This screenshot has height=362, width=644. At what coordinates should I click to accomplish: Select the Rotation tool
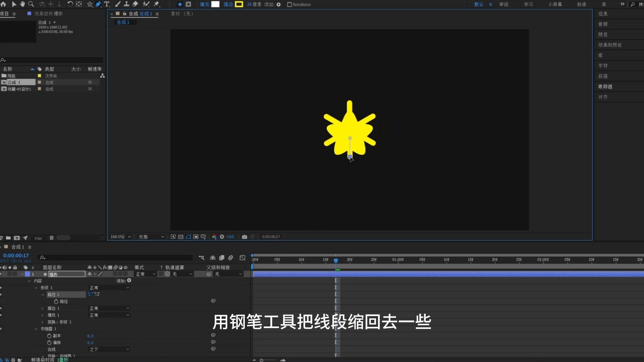(70, 4)
